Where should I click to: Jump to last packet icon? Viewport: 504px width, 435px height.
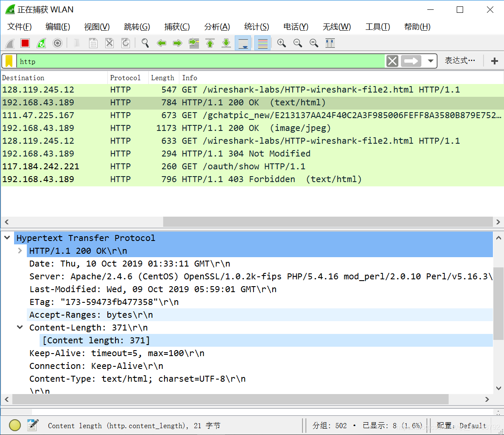click(x=226, y=43)
